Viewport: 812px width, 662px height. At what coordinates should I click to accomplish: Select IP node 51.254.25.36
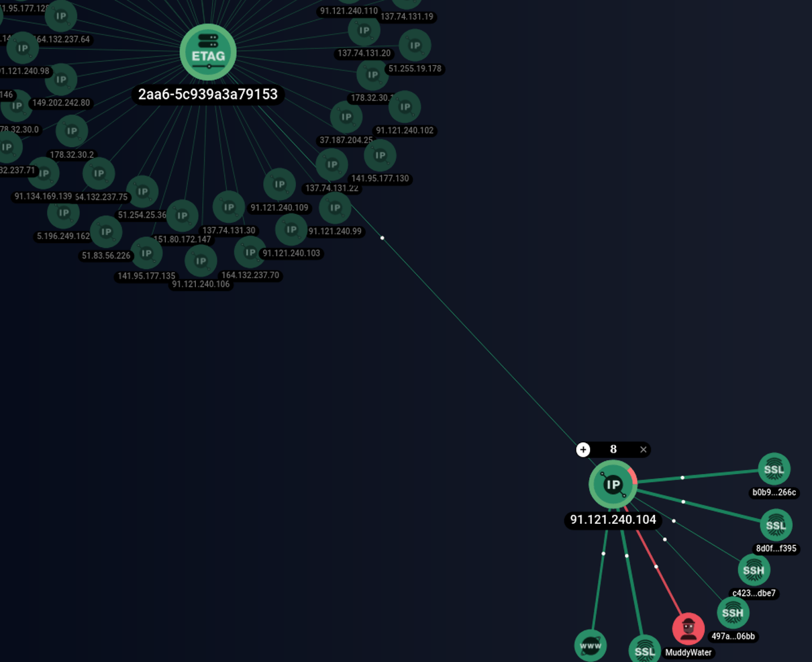[143, 191]
